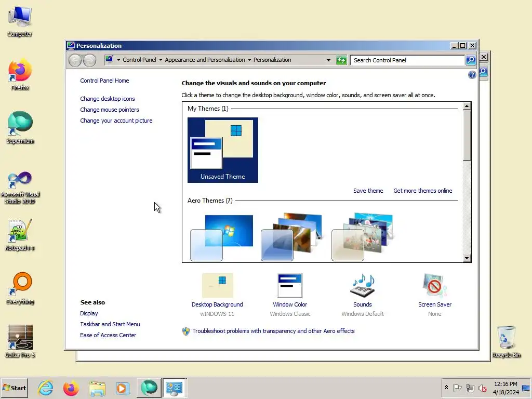Select Guitar Pro 5 desktop shortcut
532x399 pixels.
tap(20, 341)
